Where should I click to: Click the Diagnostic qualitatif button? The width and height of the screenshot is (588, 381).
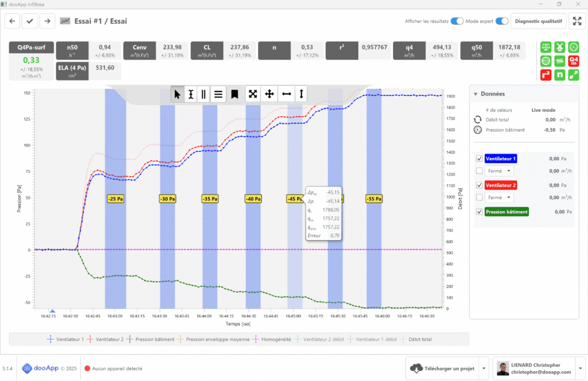pos(539,21)
